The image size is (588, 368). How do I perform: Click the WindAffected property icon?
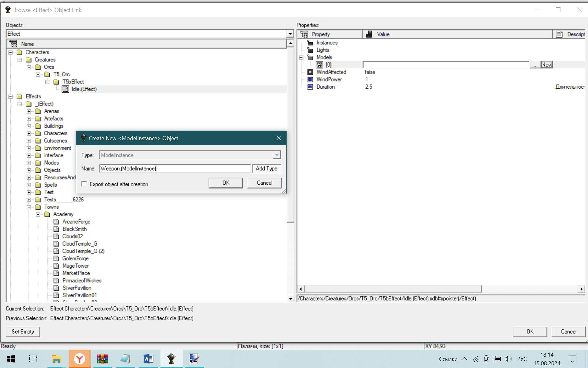tap(310, 72)
